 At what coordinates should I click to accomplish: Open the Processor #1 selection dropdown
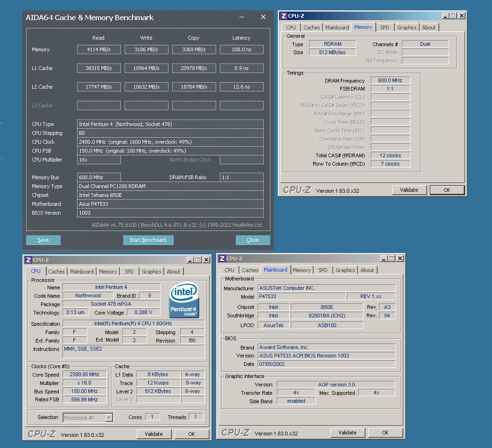(109, 418)
